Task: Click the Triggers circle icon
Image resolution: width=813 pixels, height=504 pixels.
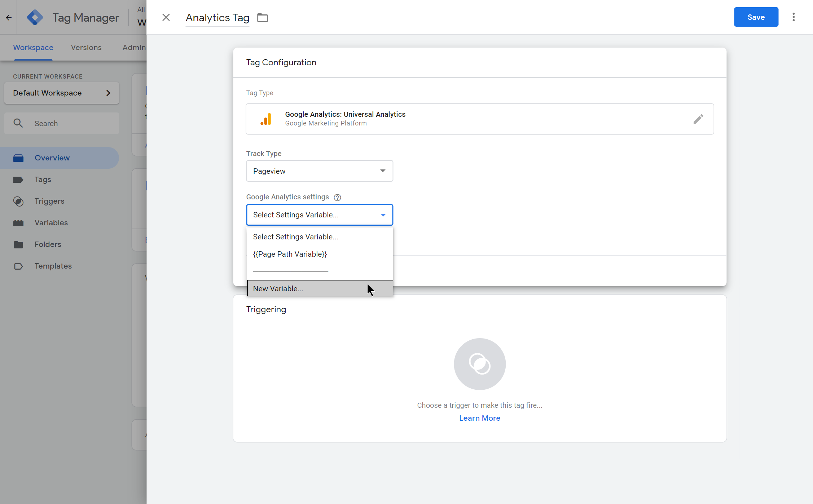Action: pos(18,201)
